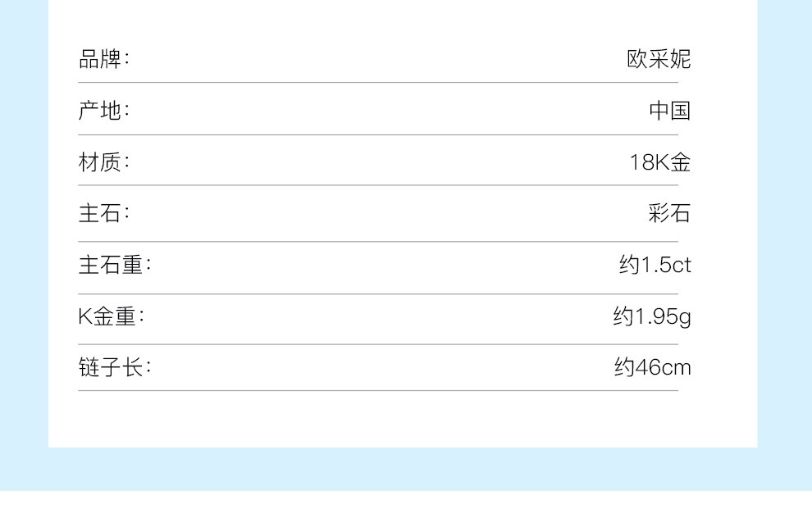The width and height of the screenshot is (812, 523).
Task: Select the main stone value 彩石
Action: pos(669,214)
